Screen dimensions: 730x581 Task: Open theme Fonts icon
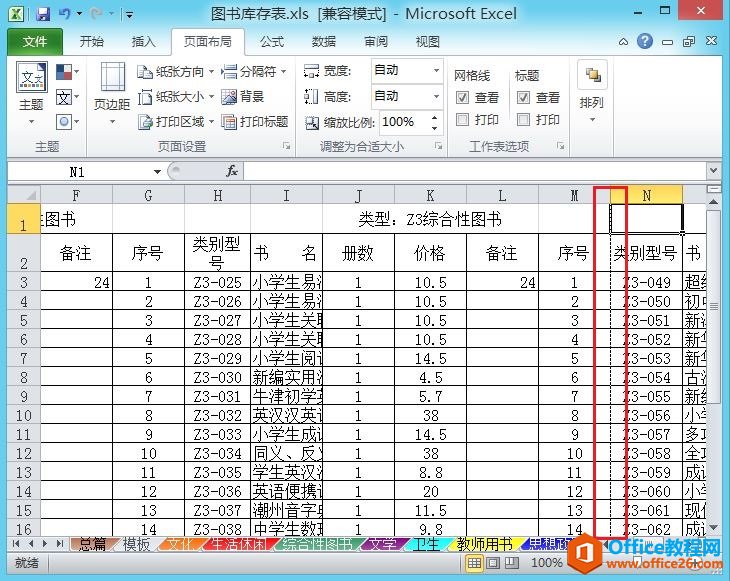coord(67,97)
